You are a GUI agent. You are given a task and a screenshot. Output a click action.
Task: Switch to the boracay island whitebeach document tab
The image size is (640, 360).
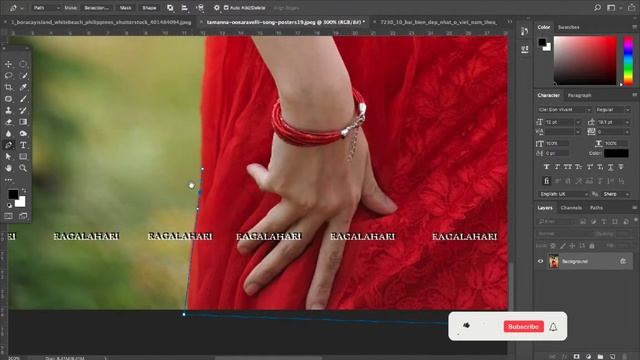101,22
